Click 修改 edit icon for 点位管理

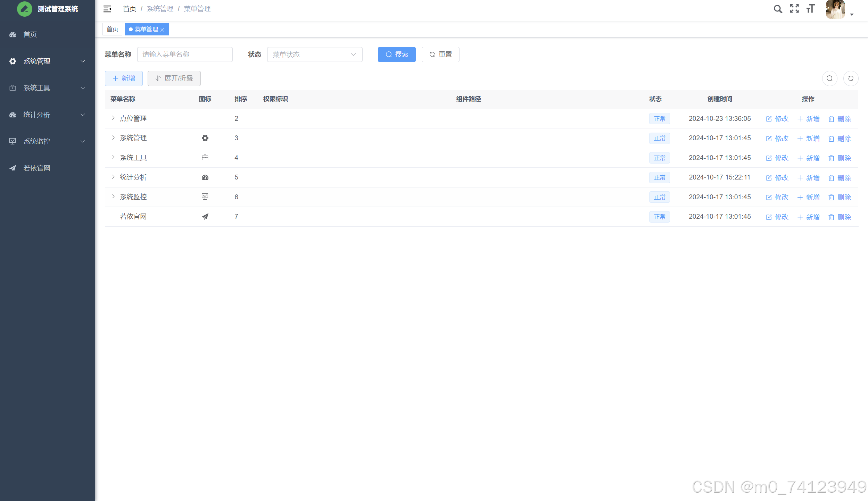pos(769,119)
